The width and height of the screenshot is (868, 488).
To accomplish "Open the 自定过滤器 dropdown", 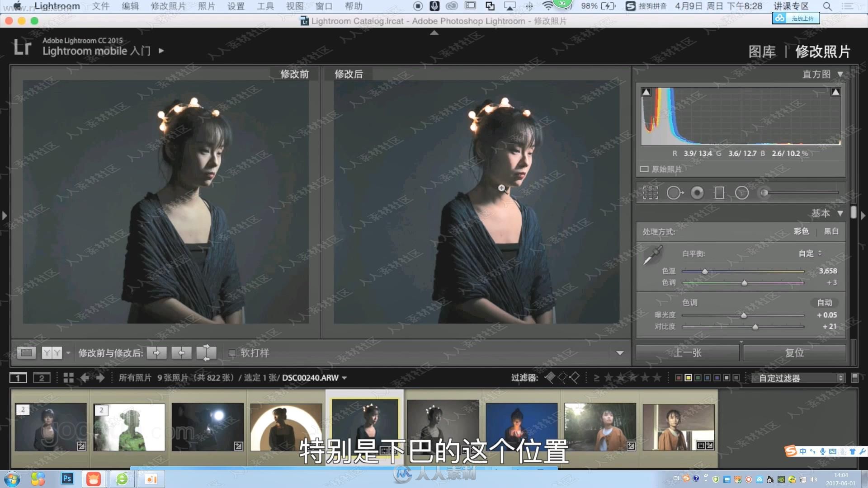I will [798, 378].
